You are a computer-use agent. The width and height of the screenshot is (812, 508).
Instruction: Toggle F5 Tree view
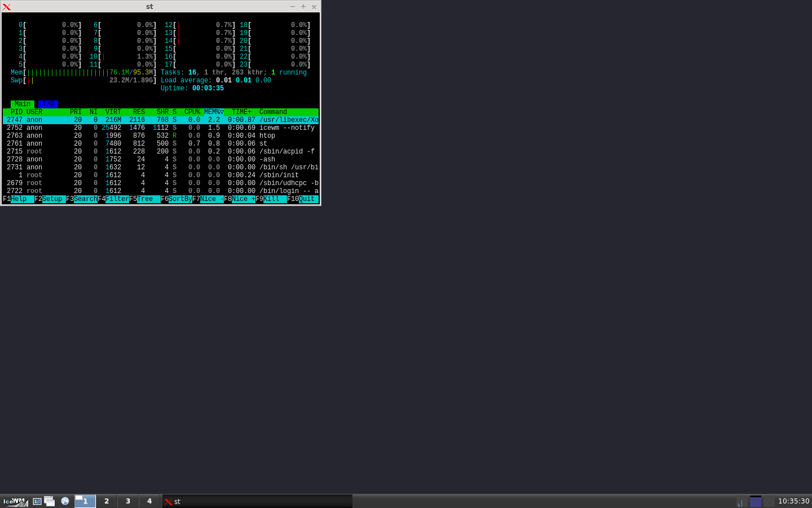[x=145, y=199]
